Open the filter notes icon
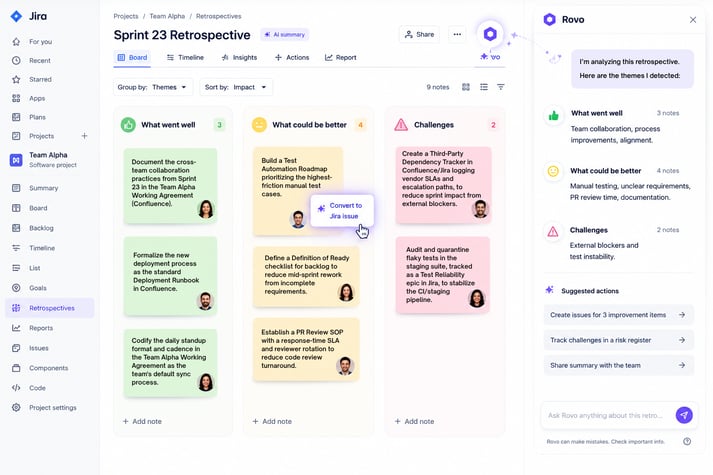Viewport: 713px width, 475px height. (501, 87)
